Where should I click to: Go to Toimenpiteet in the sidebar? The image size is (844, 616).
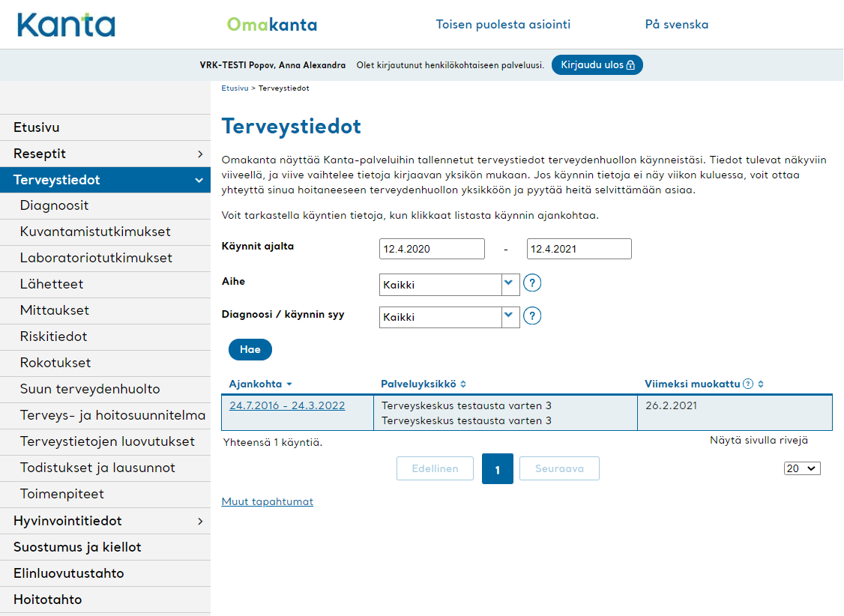pos(106,494)
